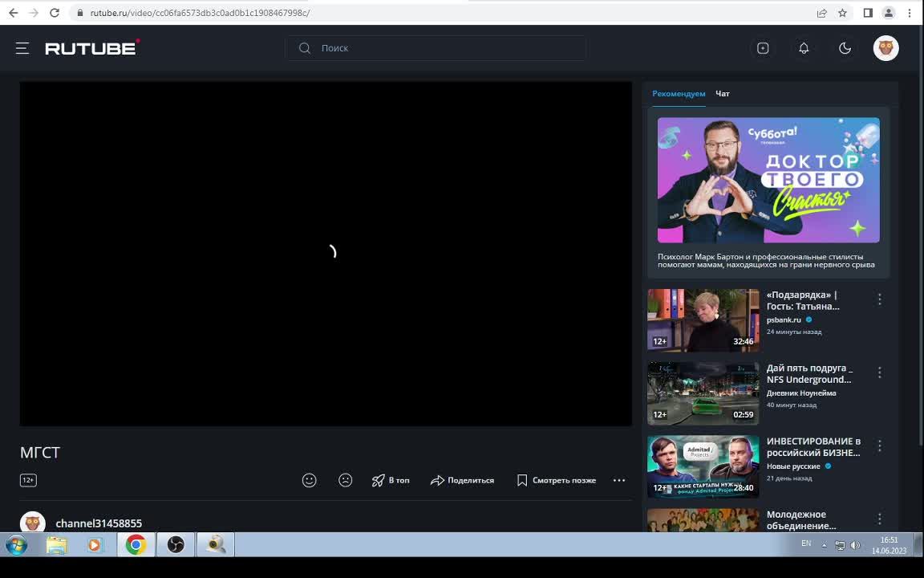
Task: Open channel31458855 channel page
Action: (99, 523)
